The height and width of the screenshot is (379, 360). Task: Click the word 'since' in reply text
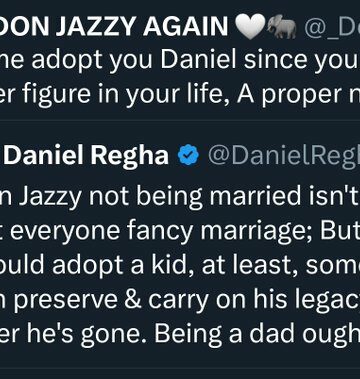(x=274, y=59)
